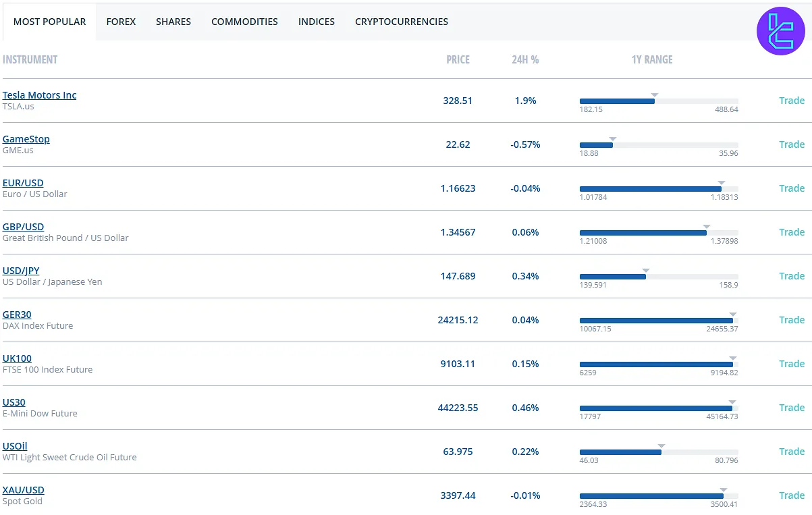Click XAU/USD price 3397.44
The width and height of the screenshot is (812, 515).
tap(458, 495)
